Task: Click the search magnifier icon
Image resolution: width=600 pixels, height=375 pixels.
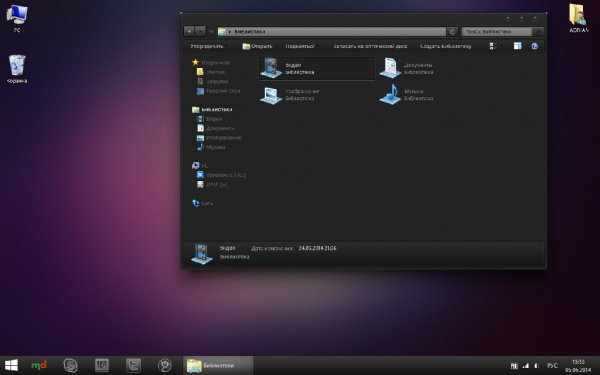Action: (538, 31)
